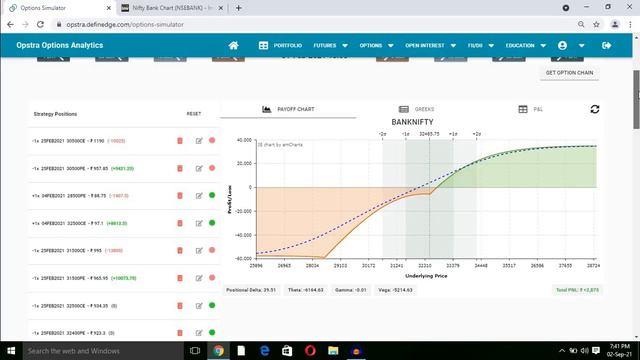640x360 pixels.
Task: Open the account dropdown arrow
Action: coord(582,46)
